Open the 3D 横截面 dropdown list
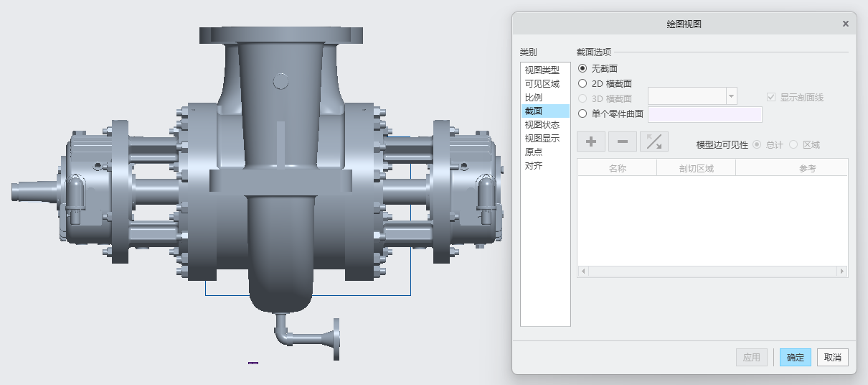This screenshot has height=385, width=868. pos(731,96)
